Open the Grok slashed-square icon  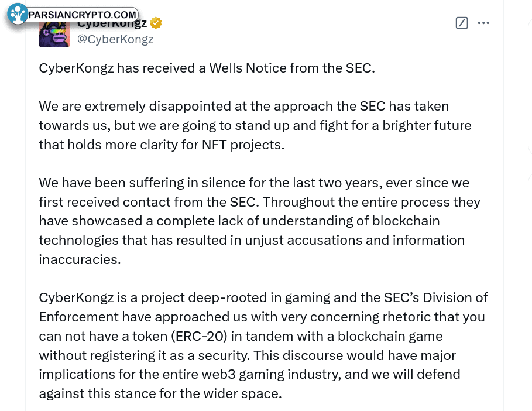462,23
